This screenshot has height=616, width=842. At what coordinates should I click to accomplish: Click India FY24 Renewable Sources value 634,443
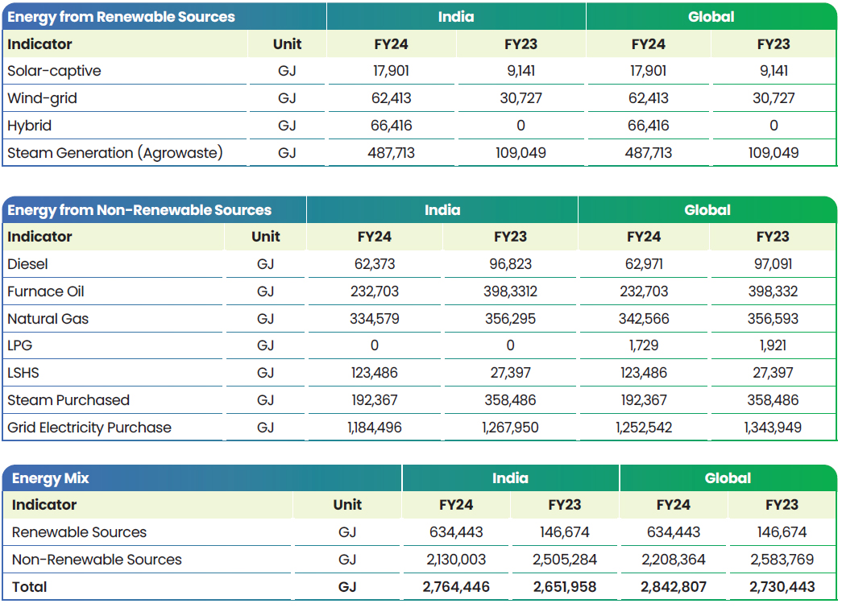coord(456,531)
